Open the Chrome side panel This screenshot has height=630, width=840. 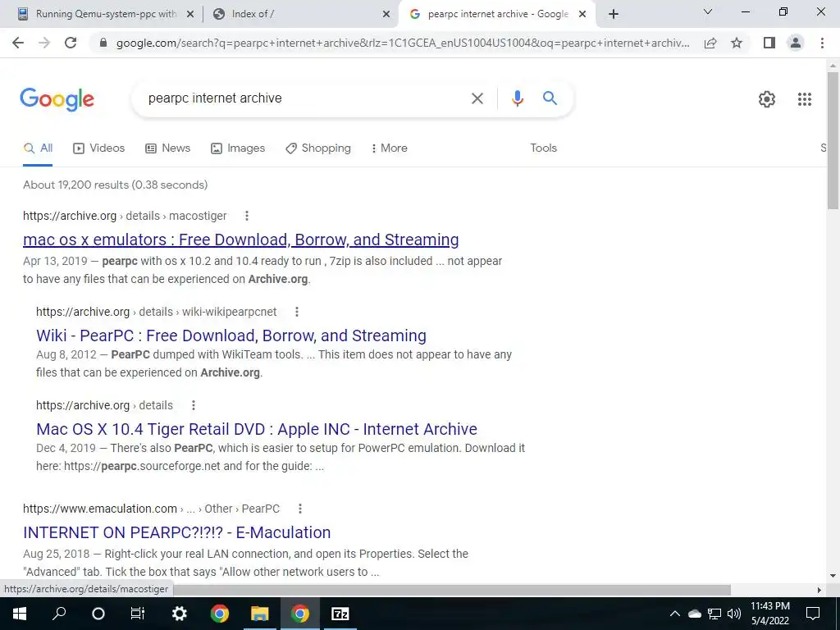pos(769,43)
